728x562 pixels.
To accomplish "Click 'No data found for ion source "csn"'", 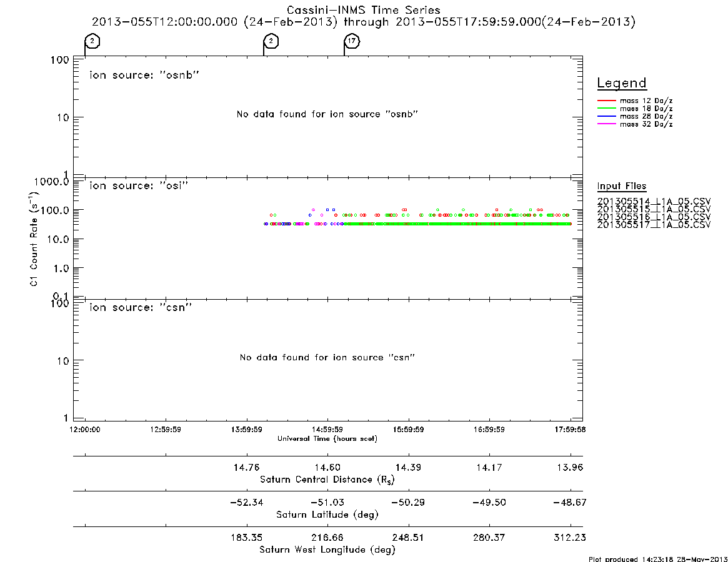I will click(x=327, y=357).
